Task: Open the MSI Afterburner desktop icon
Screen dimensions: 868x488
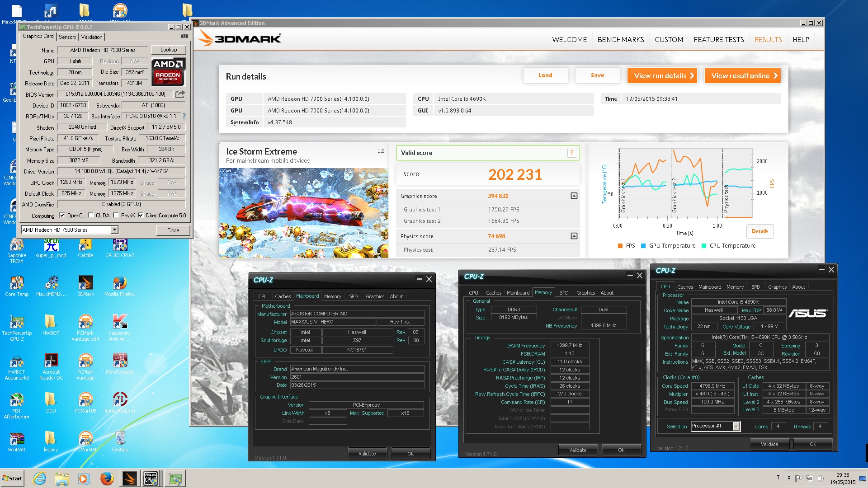Action: pyautogui.click(x=17, y=406)
